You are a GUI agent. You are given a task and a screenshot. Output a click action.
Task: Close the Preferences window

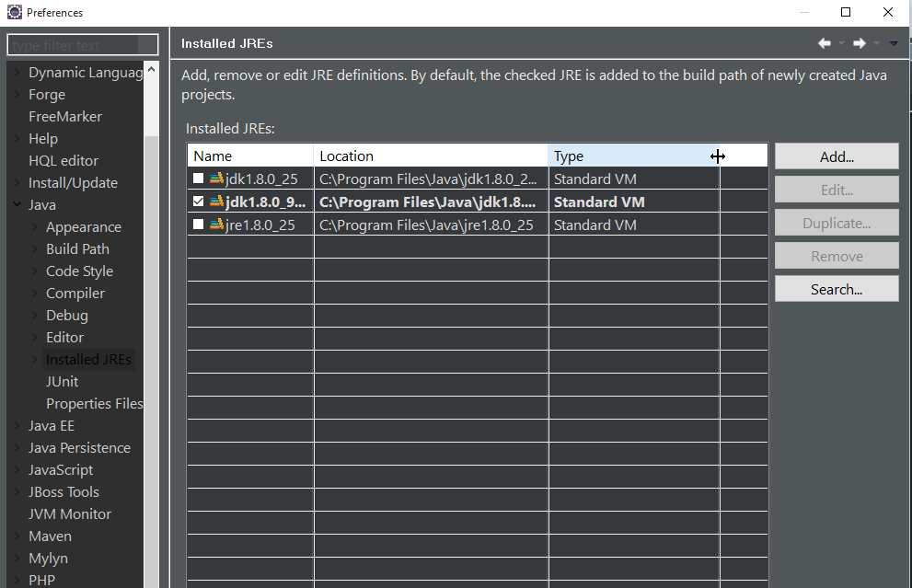887,12
